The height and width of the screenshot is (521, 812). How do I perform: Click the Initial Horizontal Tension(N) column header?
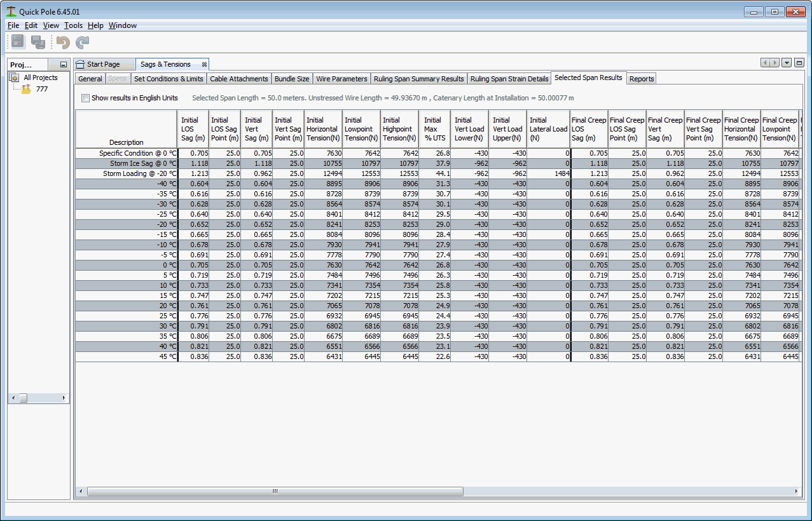[x=324, y=130]
